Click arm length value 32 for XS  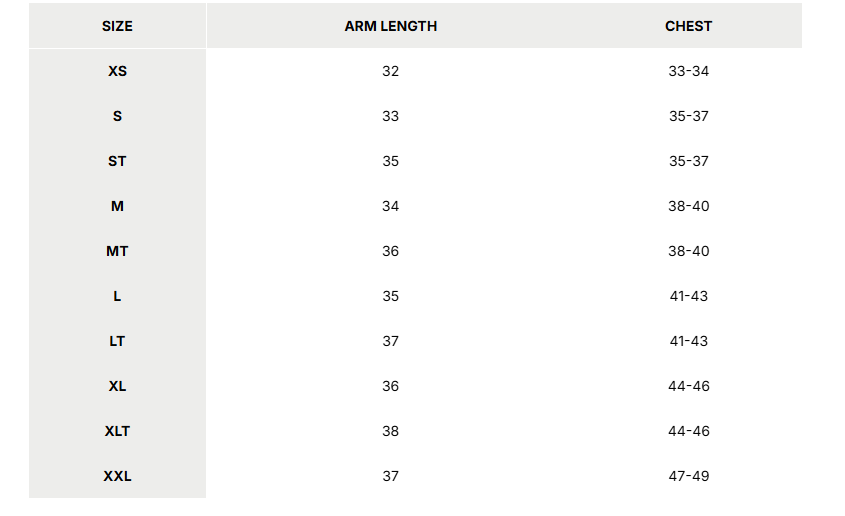point(390,71)
